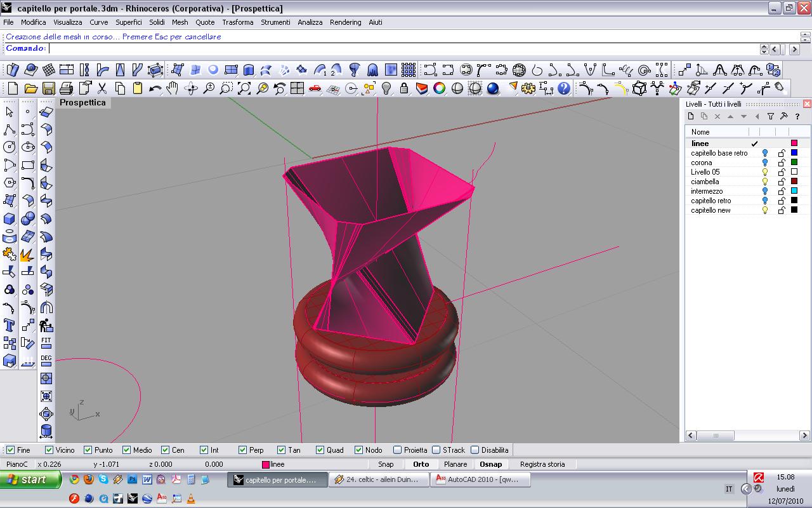Select the Pan hand tool
Image resolution: width=812 pixels, height=508 pixels.
pos(173,88)
